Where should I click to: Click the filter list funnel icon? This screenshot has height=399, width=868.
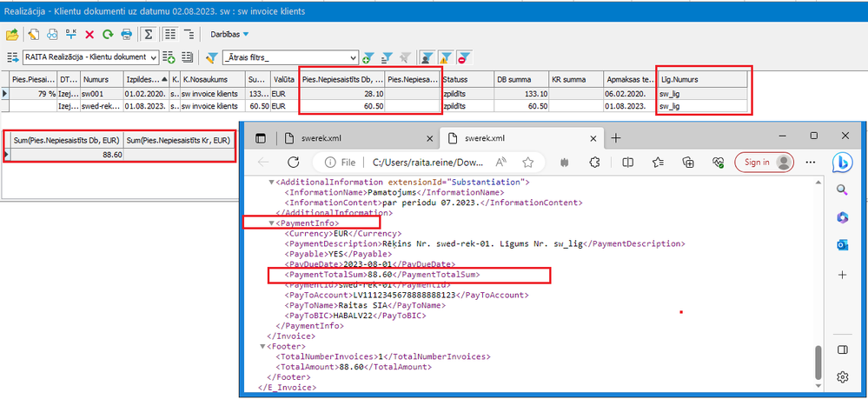point(387,57)
